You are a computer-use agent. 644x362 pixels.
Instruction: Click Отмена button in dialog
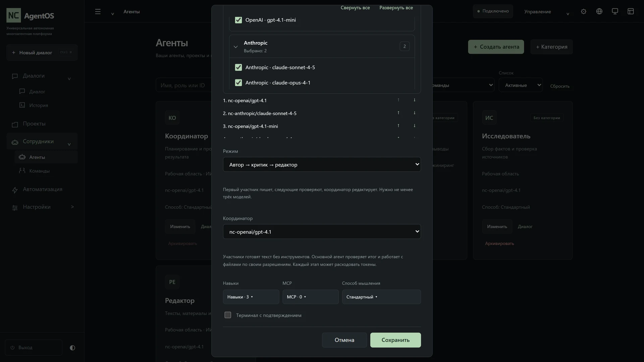(344, 340)
